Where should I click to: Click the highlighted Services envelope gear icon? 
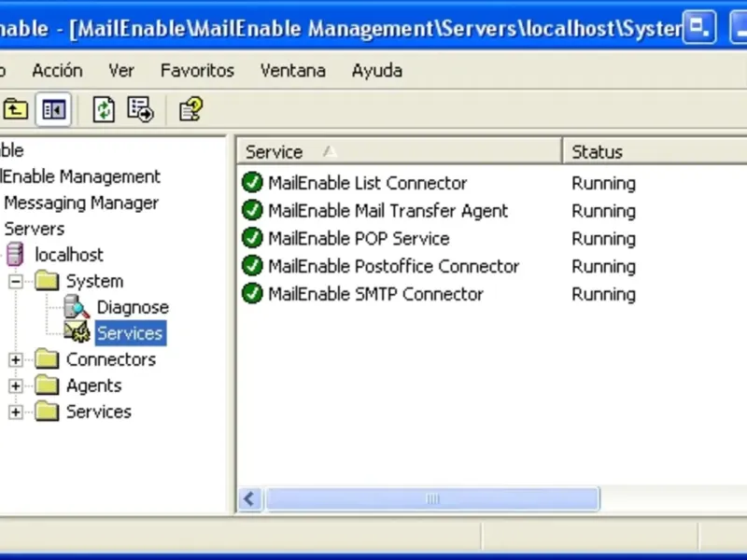pyautogui.click(x=77, y=332)
